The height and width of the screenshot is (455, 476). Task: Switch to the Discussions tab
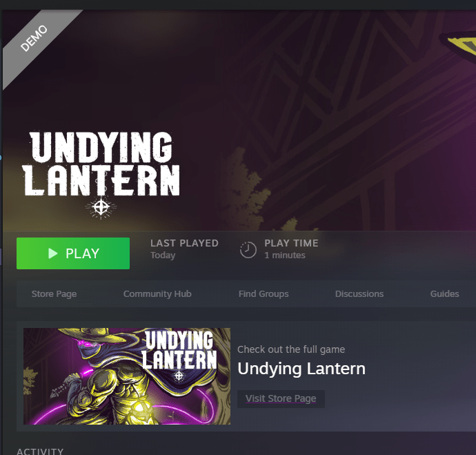[359, 293]
